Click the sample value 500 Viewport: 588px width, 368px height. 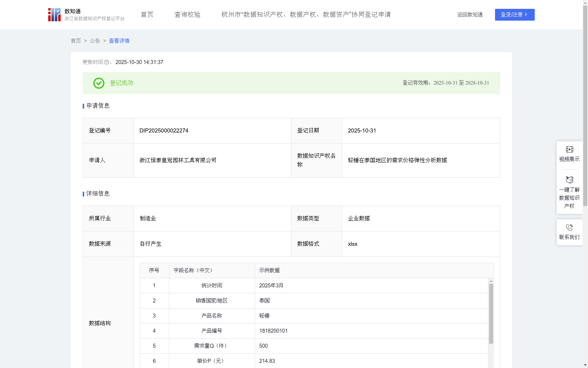tap(263, 346)
